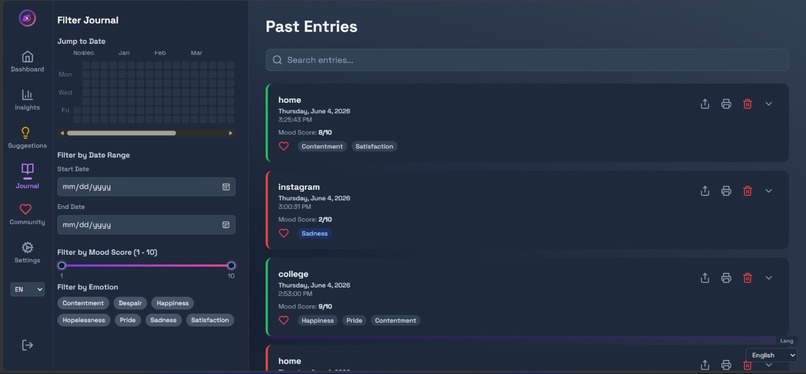Click the calendar heatmap horizontal scrollbar
The width and height of the screenshot is (806, 374).
click(x=121, y=133)
